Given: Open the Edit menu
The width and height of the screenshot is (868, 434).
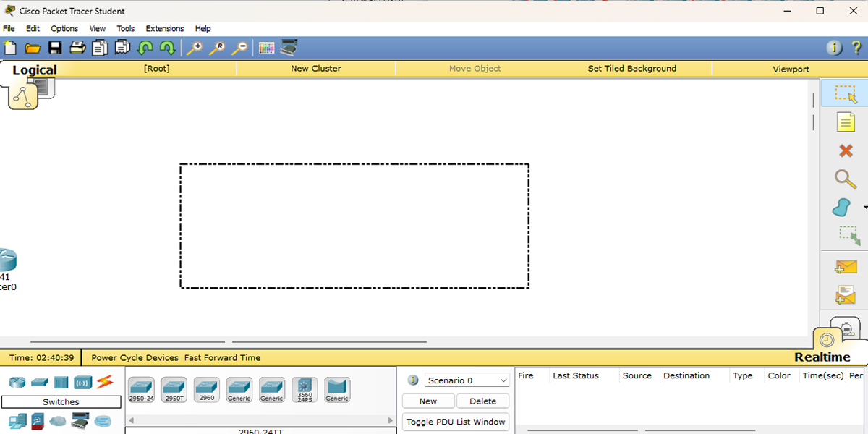Looking at the screenshot, I should click(33, 29).
